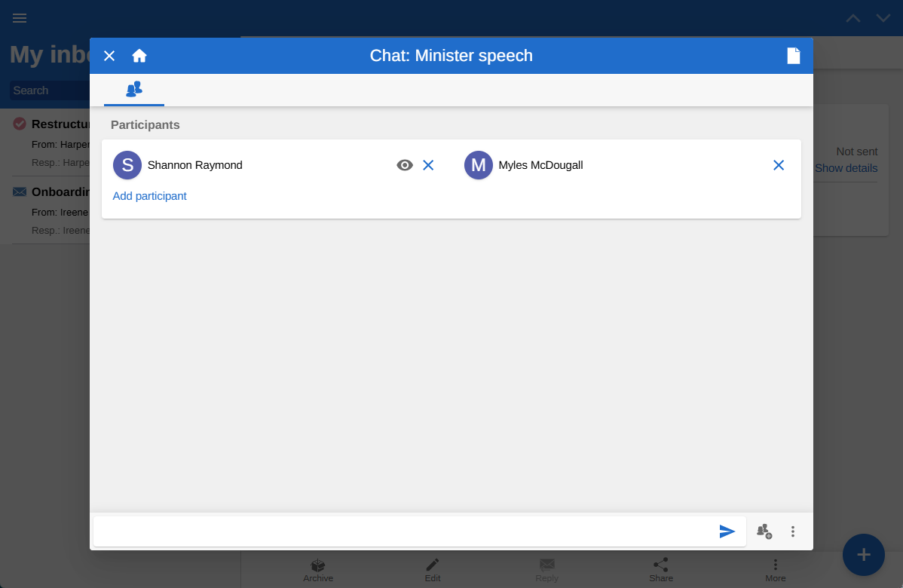
Task: Go to previous item with up chevron
Action: [x=853, y=18]
